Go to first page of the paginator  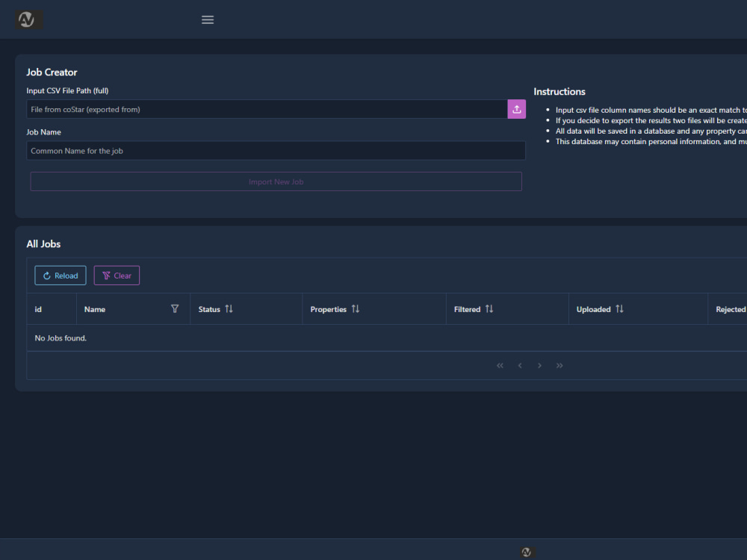500,365
